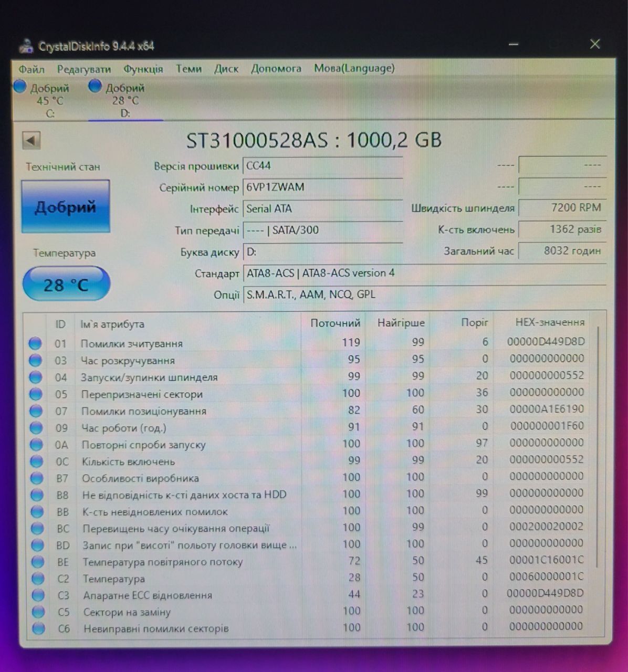Select the Час роботи (год.) attribute row
The width and height of the screenshot is (628, 672).
coord(310,427)
